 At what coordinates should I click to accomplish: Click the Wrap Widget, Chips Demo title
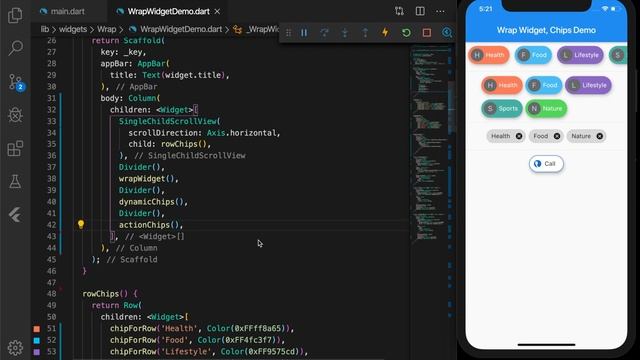[546, 30]
